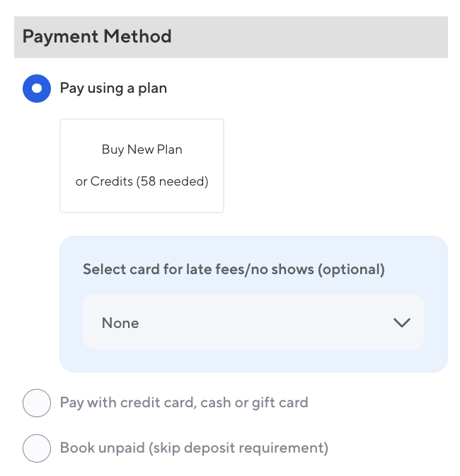Click the chevron arrow in the card dropdown
The image size is (460, 476).
pos(401,323)
